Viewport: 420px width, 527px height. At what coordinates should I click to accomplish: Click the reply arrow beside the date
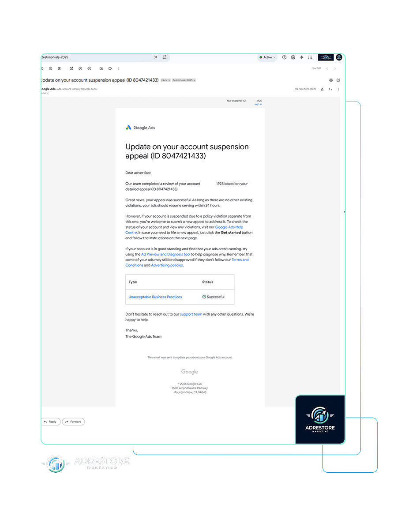pos(330,89)
